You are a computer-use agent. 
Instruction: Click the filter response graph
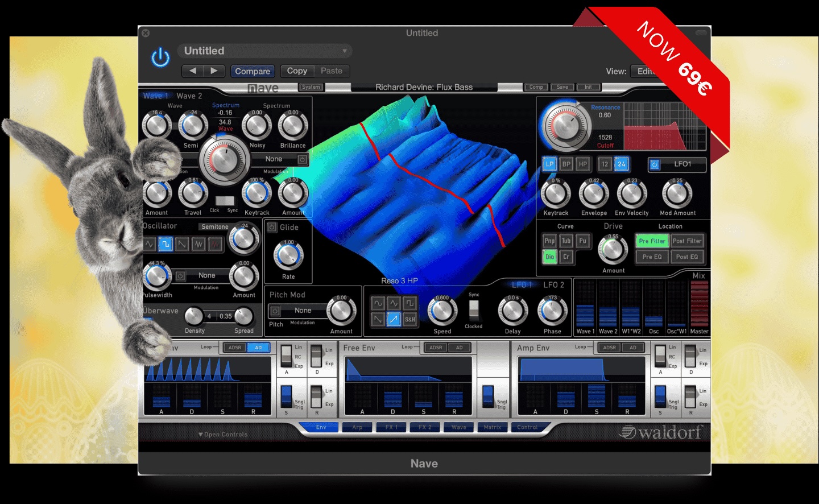tap(665, 126)
